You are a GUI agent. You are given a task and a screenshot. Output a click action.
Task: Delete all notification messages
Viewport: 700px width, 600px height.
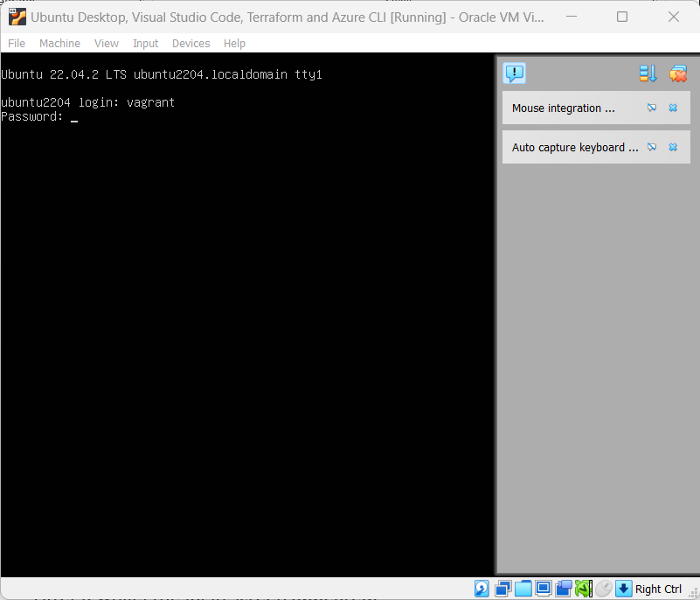click(678, 73)
